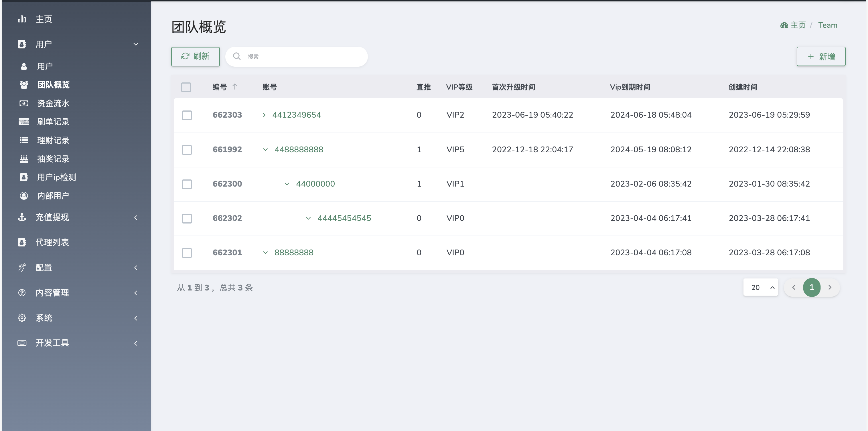Sort by 编号 using the arrow icon
The width and height of the screenshot is (868, 431).
click(235, 86)
